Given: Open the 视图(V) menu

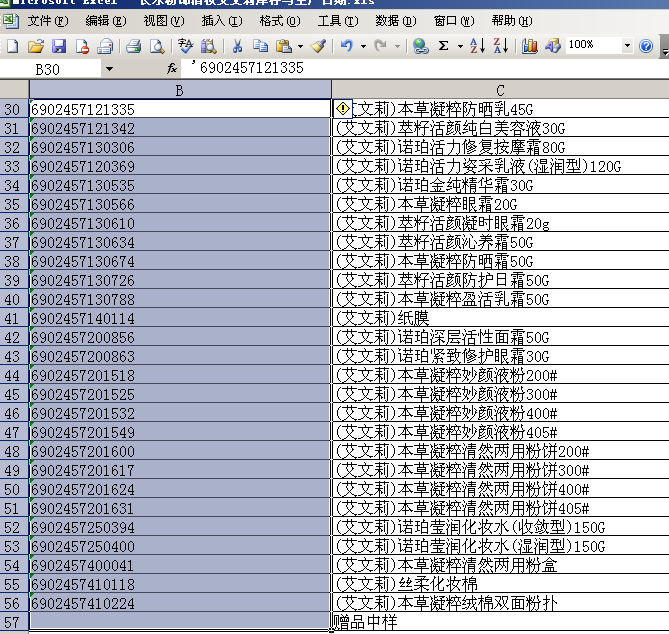Looking at the screenshot, I should tap(163, 21).
